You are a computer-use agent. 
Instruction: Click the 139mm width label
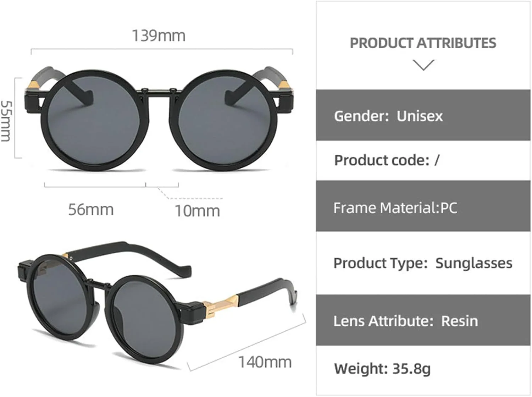159,36
